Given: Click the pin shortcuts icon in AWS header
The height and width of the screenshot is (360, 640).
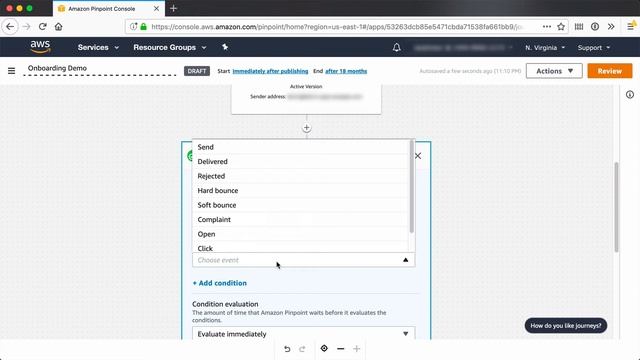Looking at the screenshot, I should (225, 47).
